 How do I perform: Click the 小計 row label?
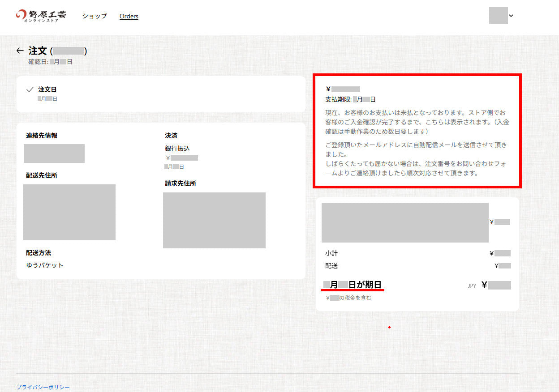point(331,253)
